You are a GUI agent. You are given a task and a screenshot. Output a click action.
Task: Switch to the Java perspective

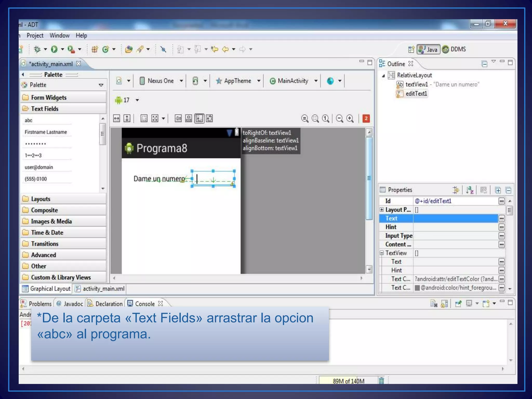coord(428,49)
